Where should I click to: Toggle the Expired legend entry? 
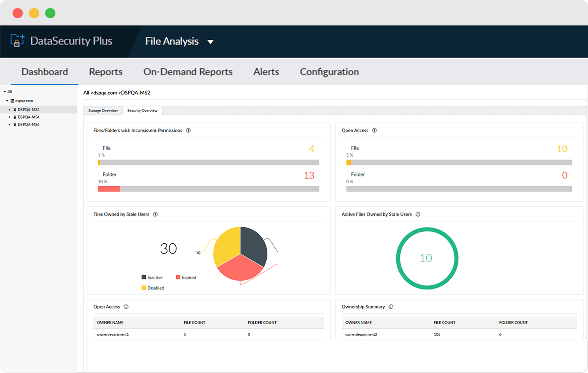tap(186, 277)
